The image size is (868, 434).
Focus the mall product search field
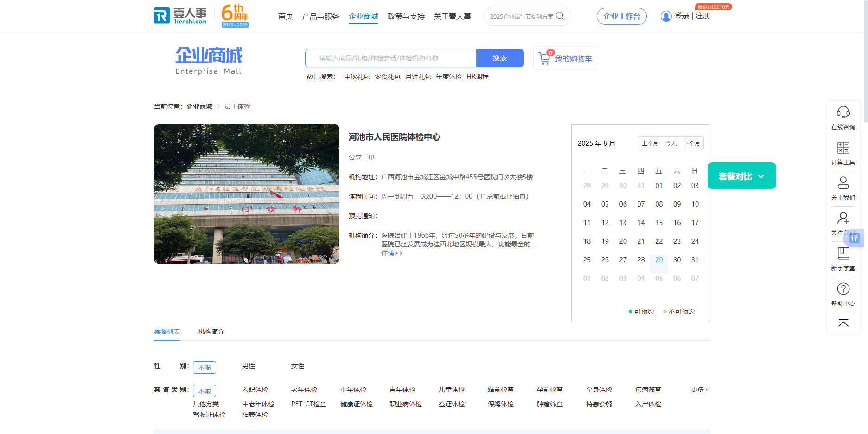point(391,58)
